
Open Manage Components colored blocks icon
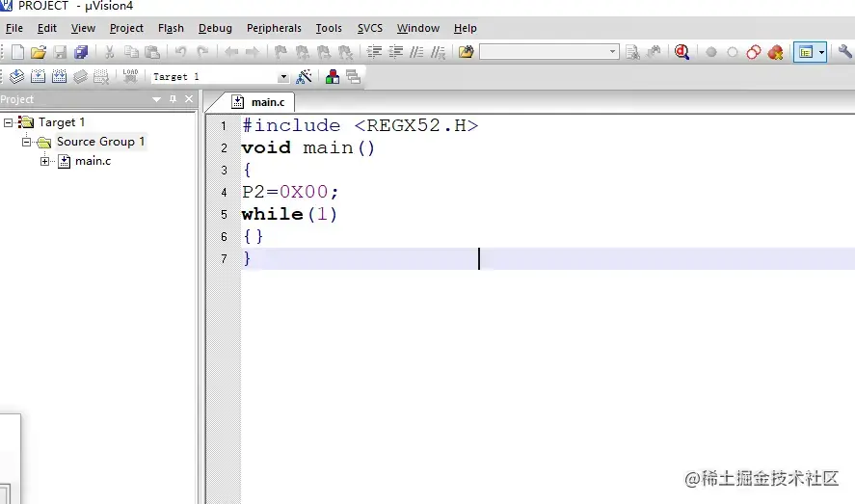tap(333, 76)
